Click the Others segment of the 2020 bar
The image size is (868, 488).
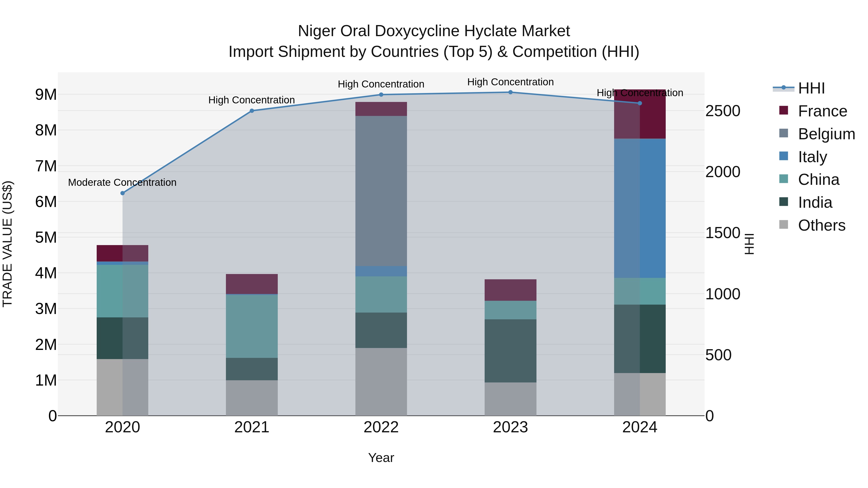tap(123, 387)
